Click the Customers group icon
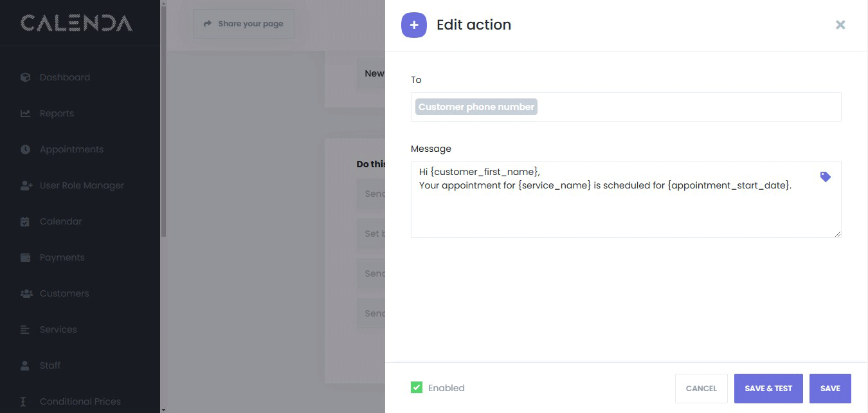Image resolution: width=868 pixels, height=413 pixels. [x=26, y=293]
